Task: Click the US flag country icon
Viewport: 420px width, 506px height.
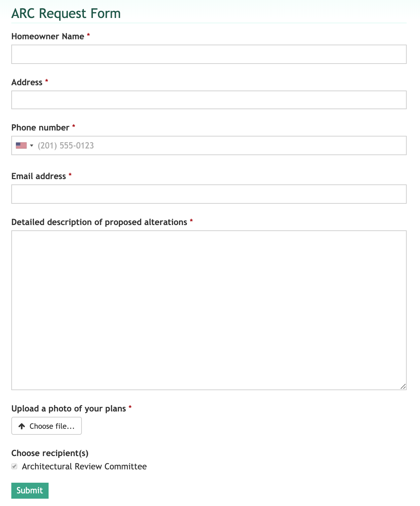Action: [21, 145]
